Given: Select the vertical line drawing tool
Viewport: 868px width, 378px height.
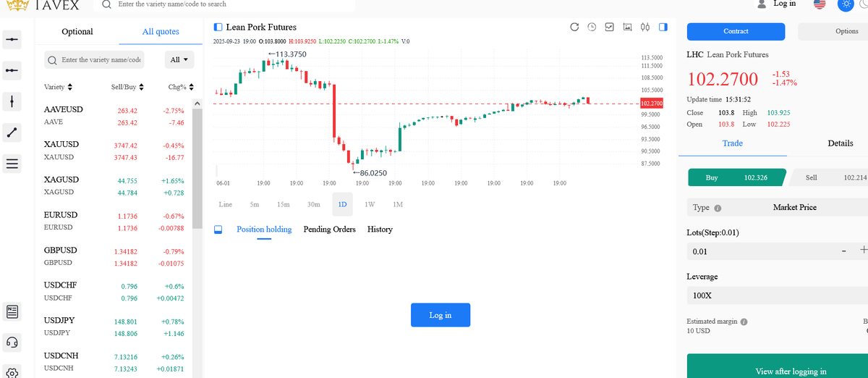Looking at the screenshot, I should 12,101.
